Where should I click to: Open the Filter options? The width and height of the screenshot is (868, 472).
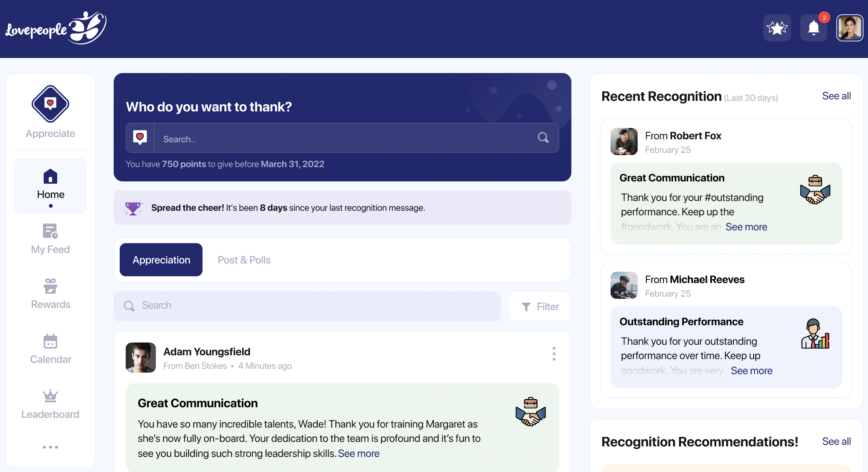(x=540, y=306)
